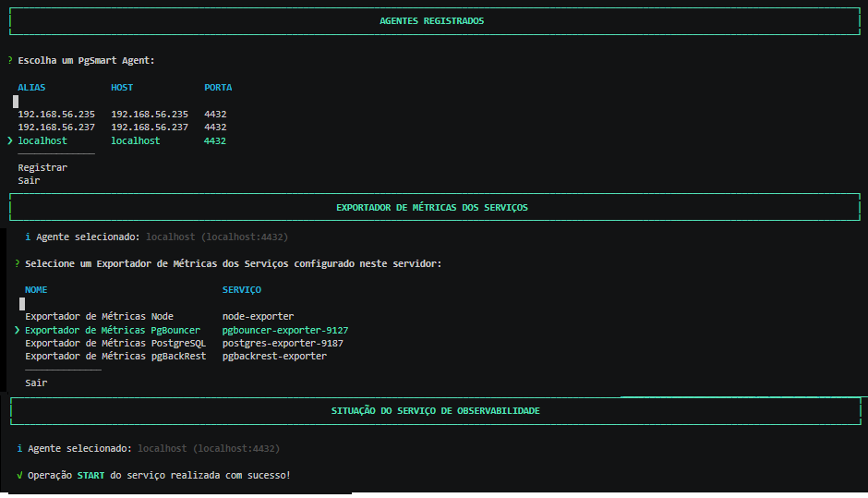The width and height of the screenshot is (868, 498).
Task: Click the START keyword in success message
Action: (x=90, y=475)
